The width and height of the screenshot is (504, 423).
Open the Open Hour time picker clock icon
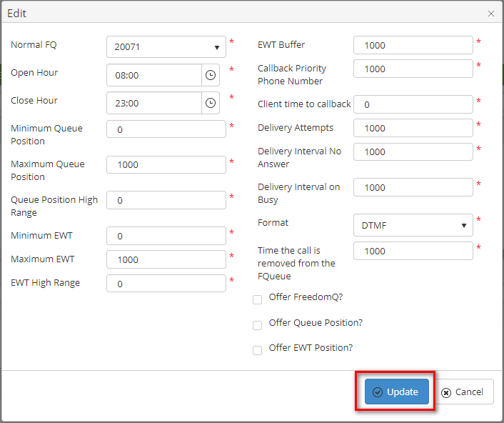(210, 75)
